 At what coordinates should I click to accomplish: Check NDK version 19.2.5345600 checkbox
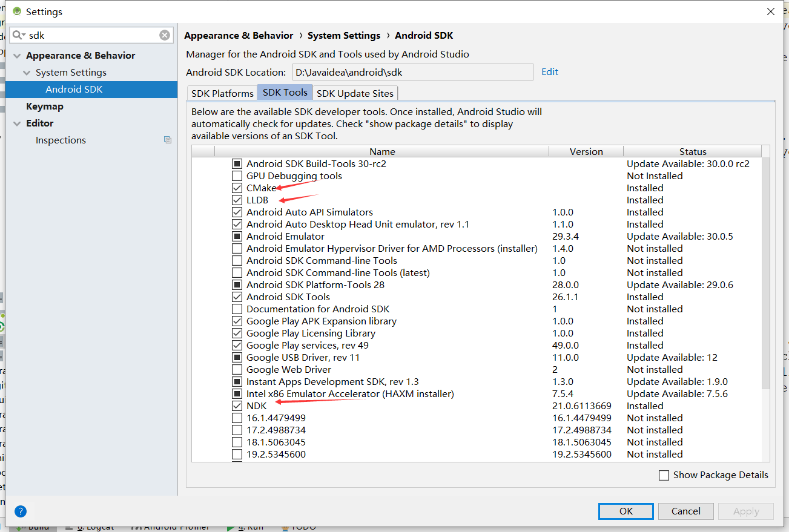237,454
